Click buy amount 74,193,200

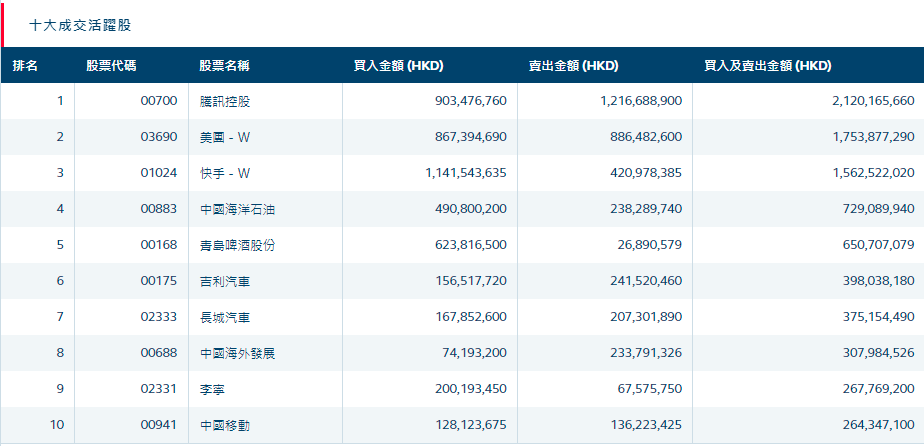point(474,353)
